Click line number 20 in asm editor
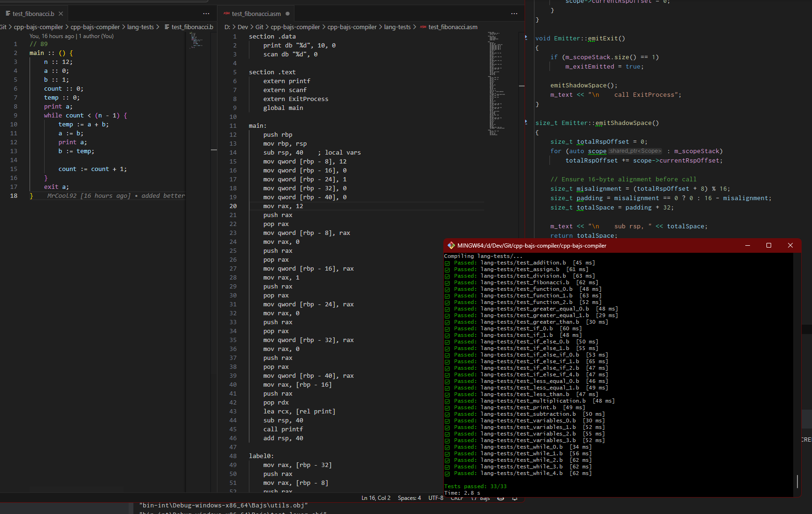 pos(233,206)
